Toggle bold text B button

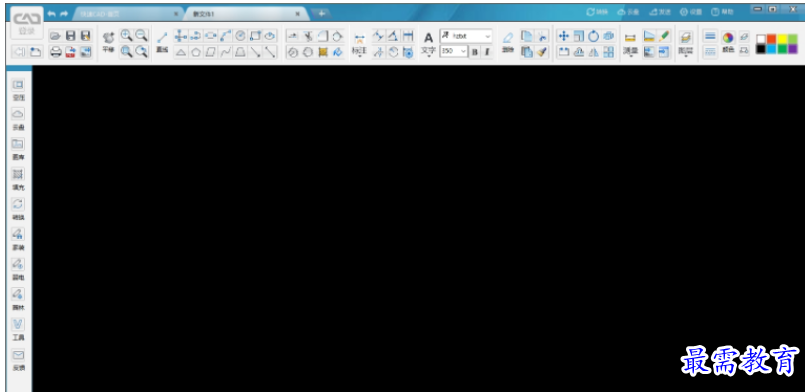tap(475, 51)
